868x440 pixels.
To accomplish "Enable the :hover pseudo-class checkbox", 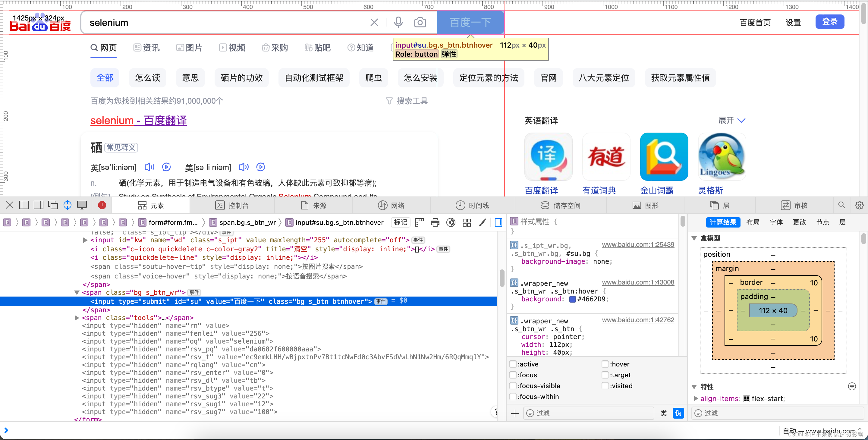I will tap(605, 364).
